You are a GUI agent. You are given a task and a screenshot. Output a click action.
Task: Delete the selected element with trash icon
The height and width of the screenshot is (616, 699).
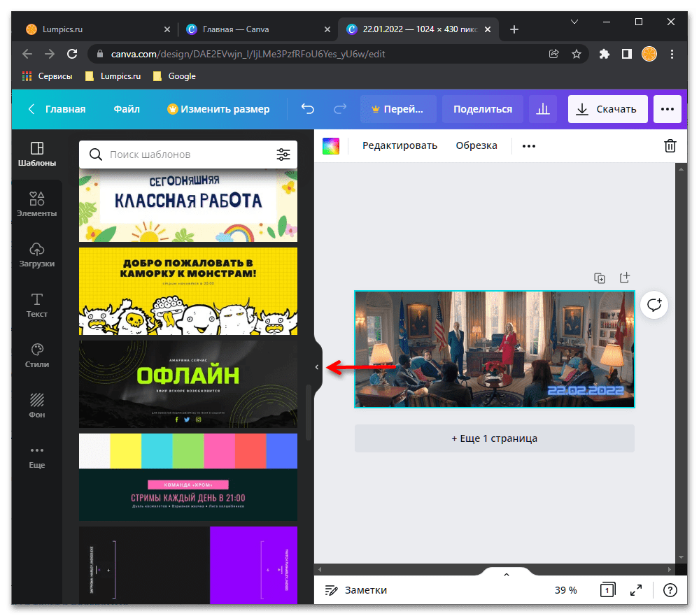coord(670,145)
